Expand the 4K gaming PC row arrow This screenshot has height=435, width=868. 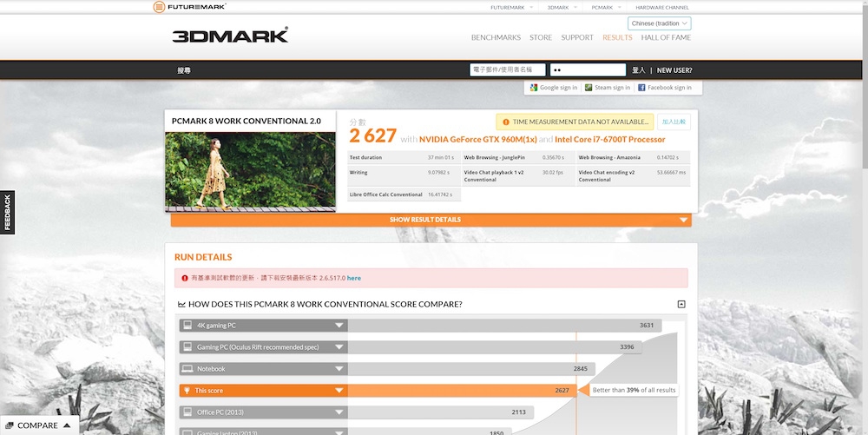click(x=339, y=326)
